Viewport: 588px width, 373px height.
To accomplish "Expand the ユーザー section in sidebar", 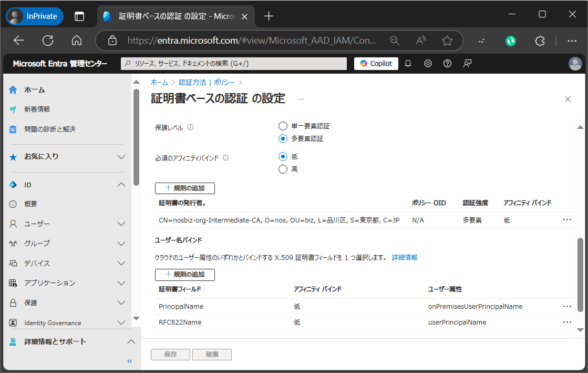I will pos(121,224).
